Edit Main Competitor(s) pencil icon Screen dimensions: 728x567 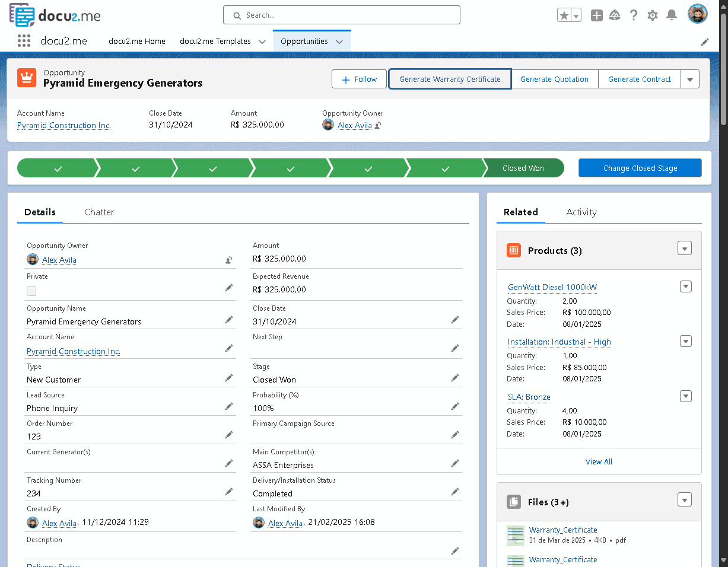455,463
